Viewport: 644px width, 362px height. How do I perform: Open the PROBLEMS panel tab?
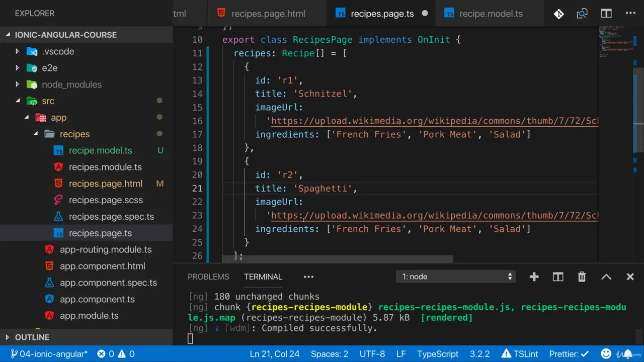[x=208, y=277]
